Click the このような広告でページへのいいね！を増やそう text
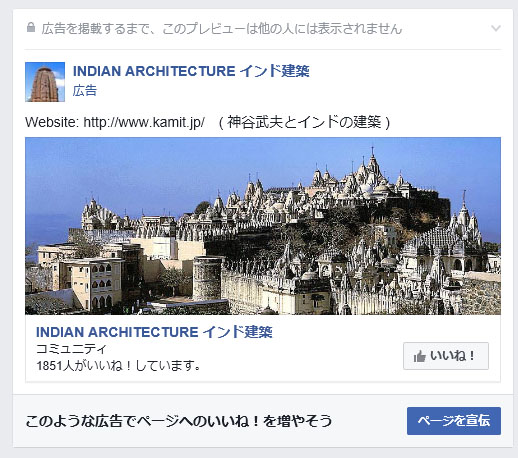 [179, 421]
